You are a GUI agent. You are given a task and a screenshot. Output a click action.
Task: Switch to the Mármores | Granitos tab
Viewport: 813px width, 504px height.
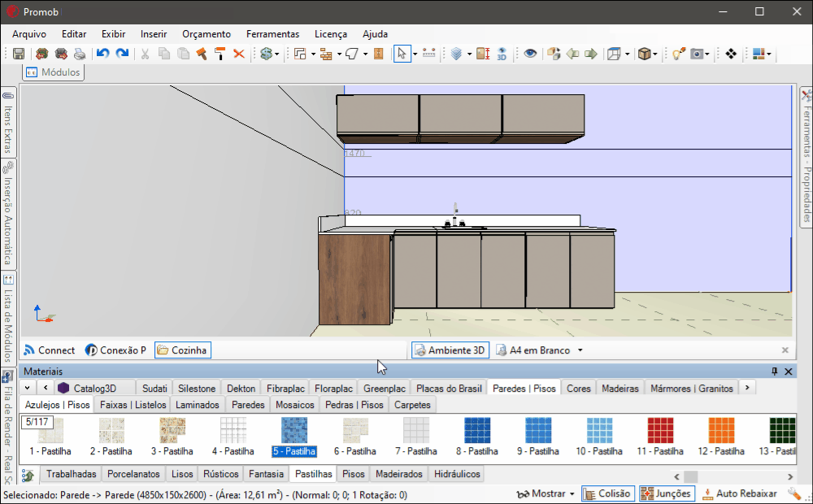click(x=692, y=389)
